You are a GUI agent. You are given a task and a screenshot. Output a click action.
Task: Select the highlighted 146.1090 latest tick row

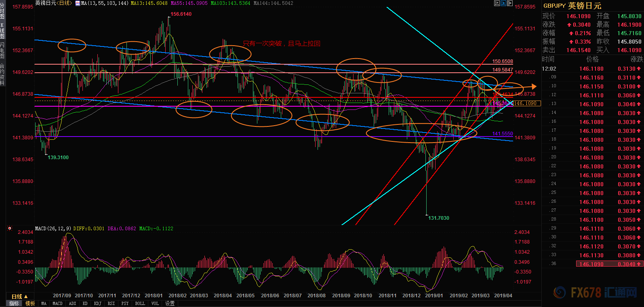(x=591, y=264)
